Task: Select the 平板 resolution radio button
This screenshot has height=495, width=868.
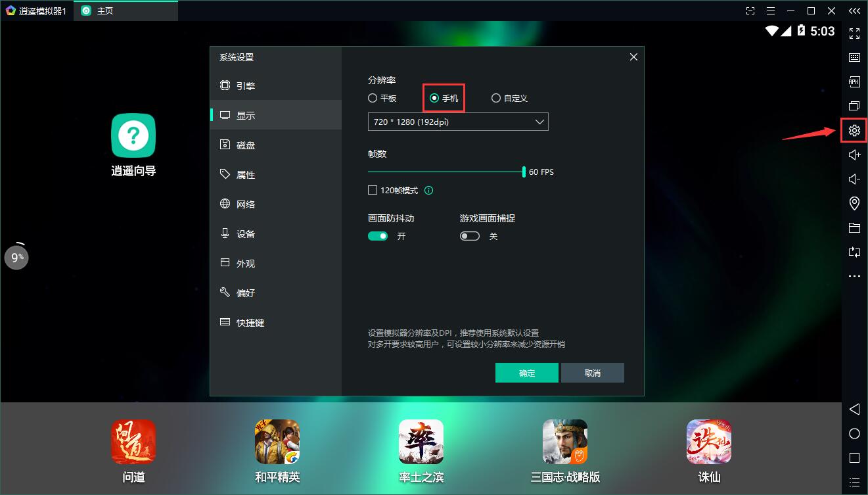Action: click(373, 98)
